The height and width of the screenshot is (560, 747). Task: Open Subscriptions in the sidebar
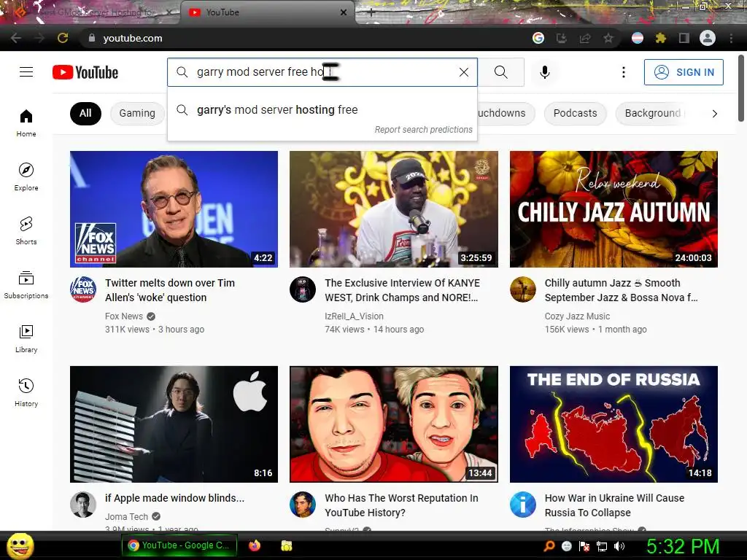26,285
